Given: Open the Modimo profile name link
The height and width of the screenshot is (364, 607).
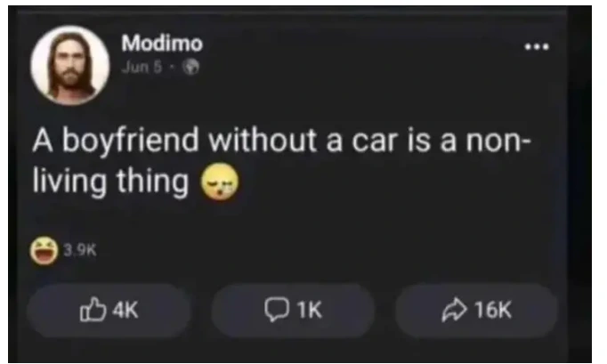Looking at the screenshot, I should pyautogui.click(x=162, y=43).
